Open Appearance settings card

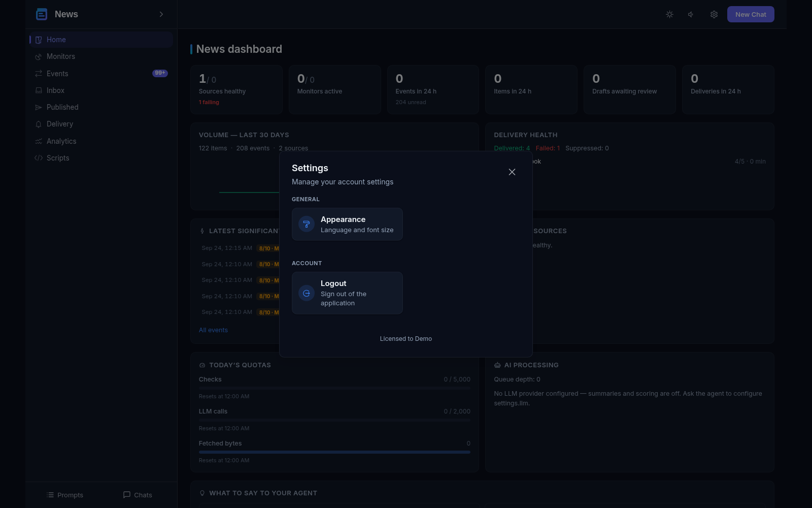(347, 224)
